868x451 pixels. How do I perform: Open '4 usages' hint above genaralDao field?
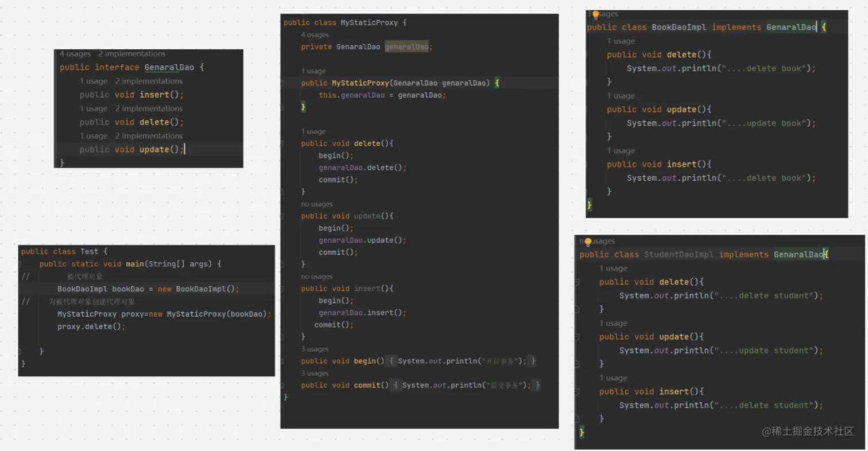coord(315,35)
